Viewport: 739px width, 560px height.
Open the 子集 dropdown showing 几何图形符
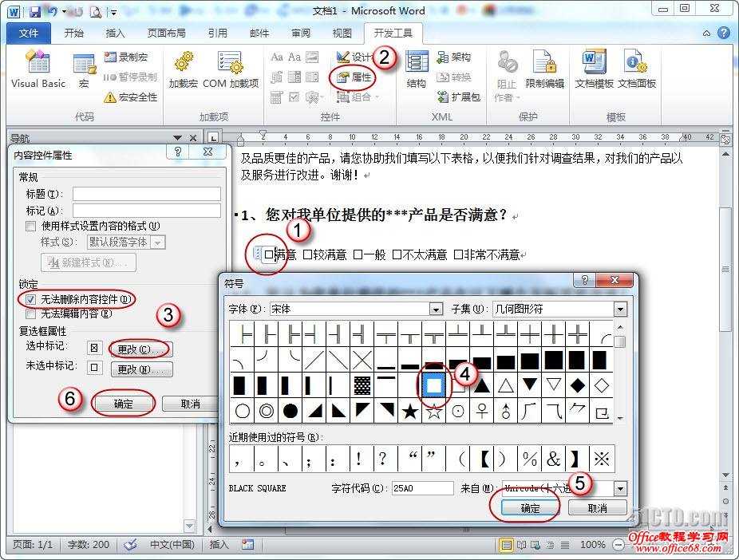pos(620,309)
